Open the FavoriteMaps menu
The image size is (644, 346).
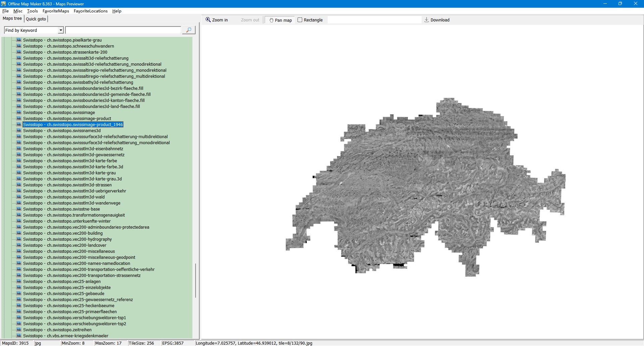tap(56, 11)
